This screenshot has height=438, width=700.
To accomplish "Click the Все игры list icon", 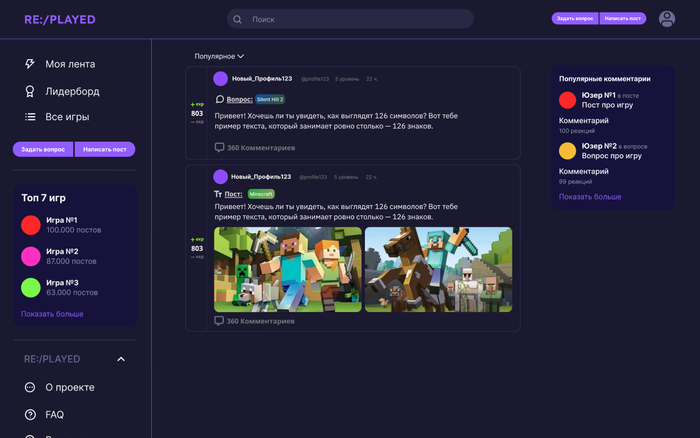I will tap(30, 118).
